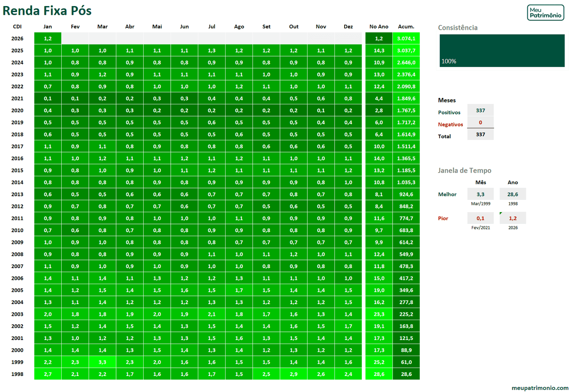Image resolution: width=570 pixels, height=392 pixels.
Task: Select the January 2026 cell
Action: (48, 38)
